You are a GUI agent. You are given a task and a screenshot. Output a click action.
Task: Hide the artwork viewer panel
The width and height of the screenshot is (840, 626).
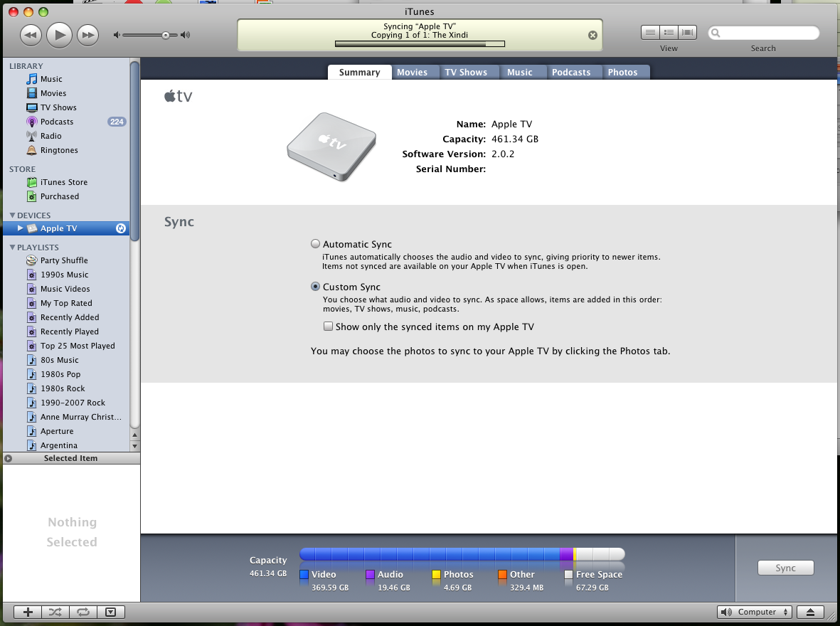[x=110, y=612]
